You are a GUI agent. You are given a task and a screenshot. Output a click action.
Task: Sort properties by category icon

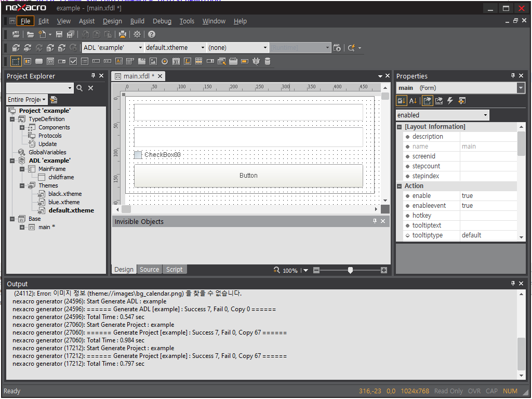click(x=402, y=101)
